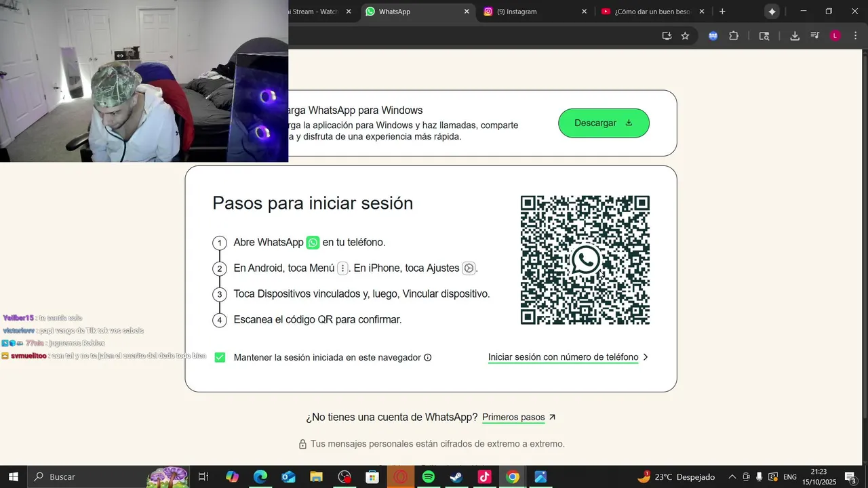Close the YouTube tab
Viewport: 868px width, 488px height.
tap(702, 12)
